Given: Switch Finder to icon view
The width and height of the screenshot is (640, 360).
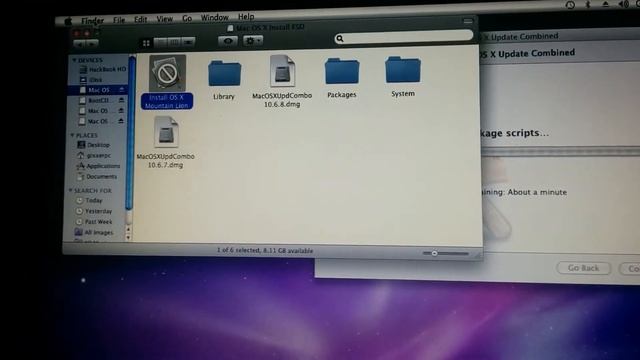Looking at the screenshot, I should click(x=146, y=43).
